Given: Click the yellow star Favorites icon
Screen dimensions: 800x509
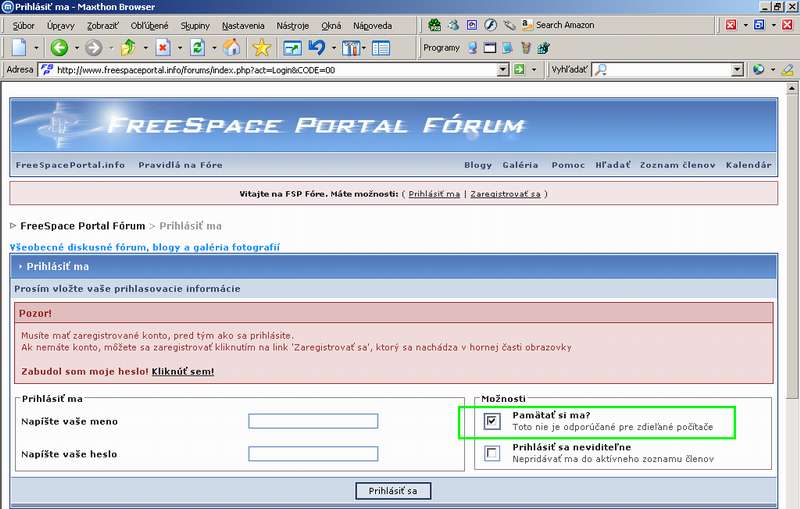Looking at the screenshot, I should 262,48.
